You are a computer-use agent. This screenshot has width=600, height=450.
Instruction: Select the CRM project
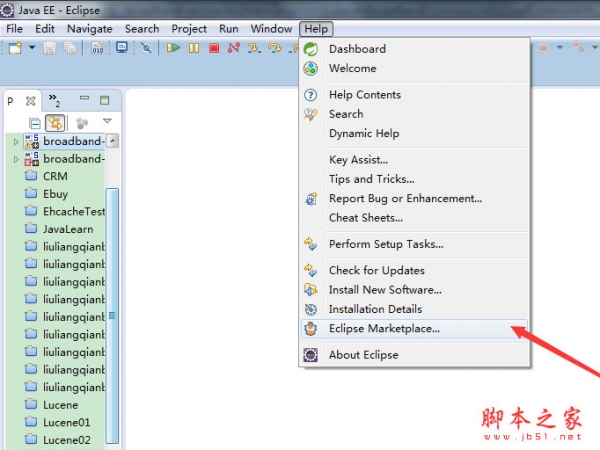pyautogui.click(x=55, y=176)
